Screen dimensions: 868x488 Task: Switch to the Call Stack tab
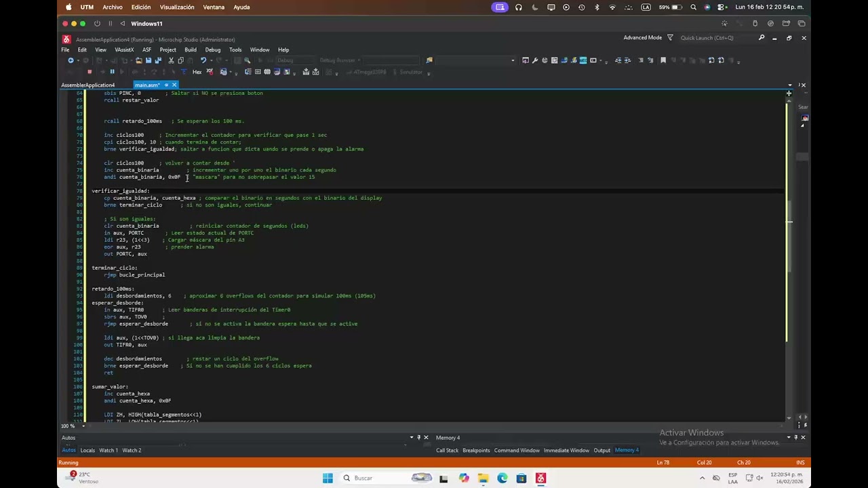[448, 450]
